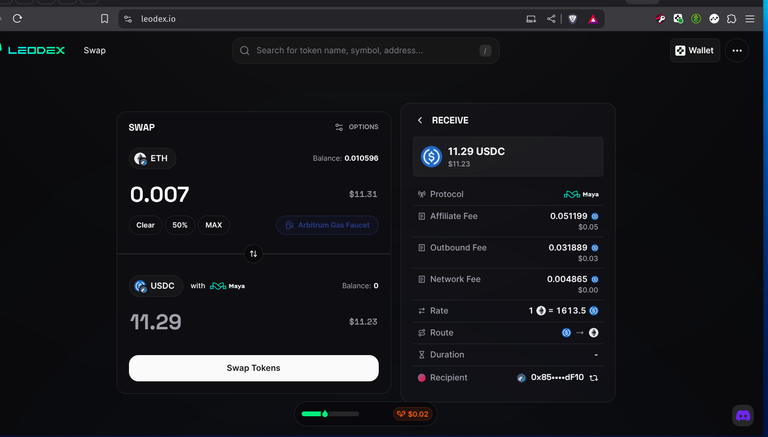Open the Swap page in the navigation
The width and height of the screenshot is (768, 437).
click(95, 50)
